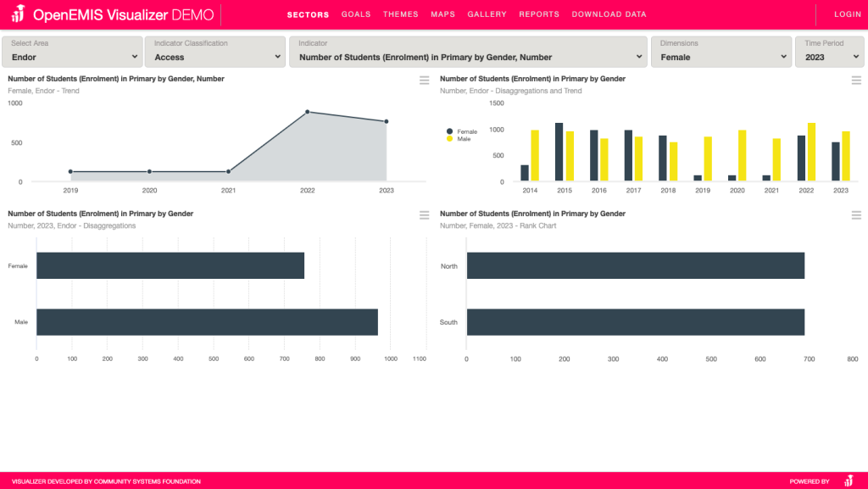Toggle the Male legend series marker

(450, 139)
